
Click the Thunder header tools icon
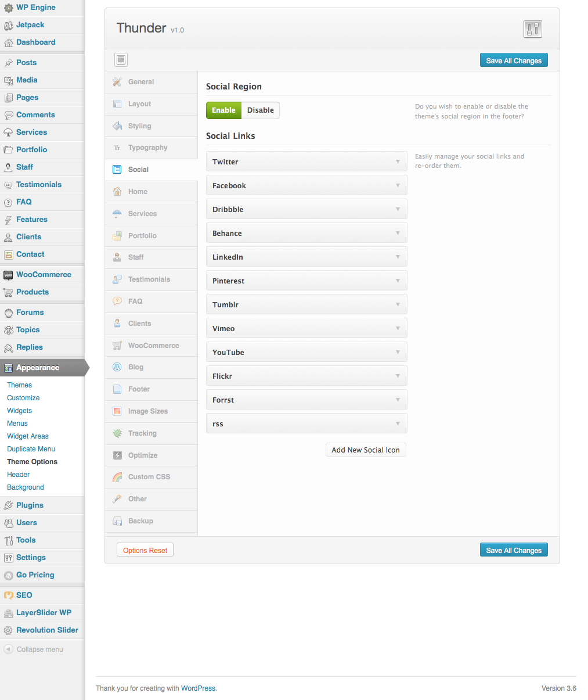click(532, 28)
